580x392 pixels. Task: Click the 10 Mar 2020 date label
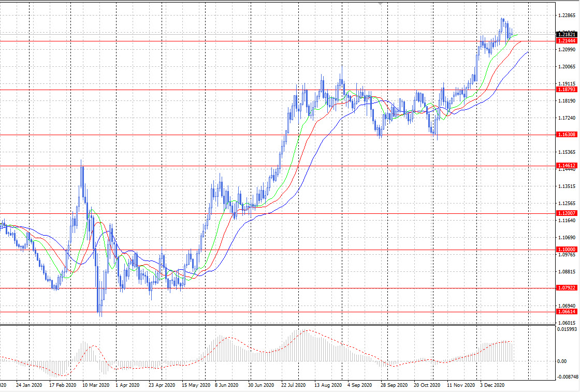[x=96, y=385]
